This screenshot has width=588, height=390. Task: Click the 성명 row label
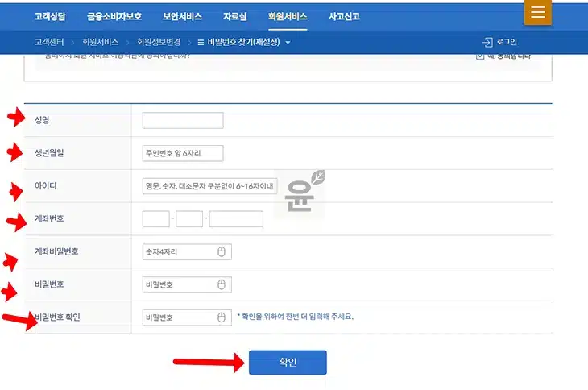42,120
